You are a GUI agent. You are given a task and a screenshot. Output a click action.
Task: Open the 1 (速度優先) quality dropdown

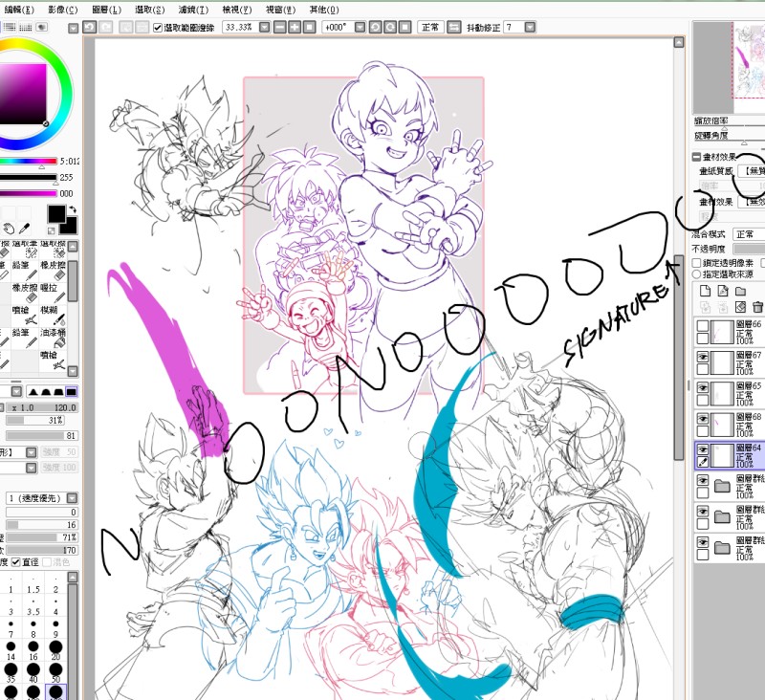point(72,498)
